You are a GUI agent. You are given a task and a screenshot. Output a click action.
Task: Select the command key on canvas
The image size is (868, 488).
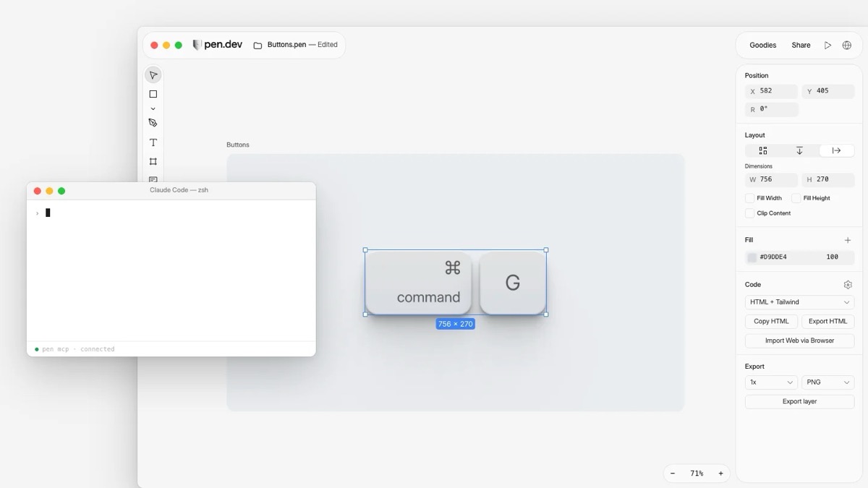click(x=419, y=283)
